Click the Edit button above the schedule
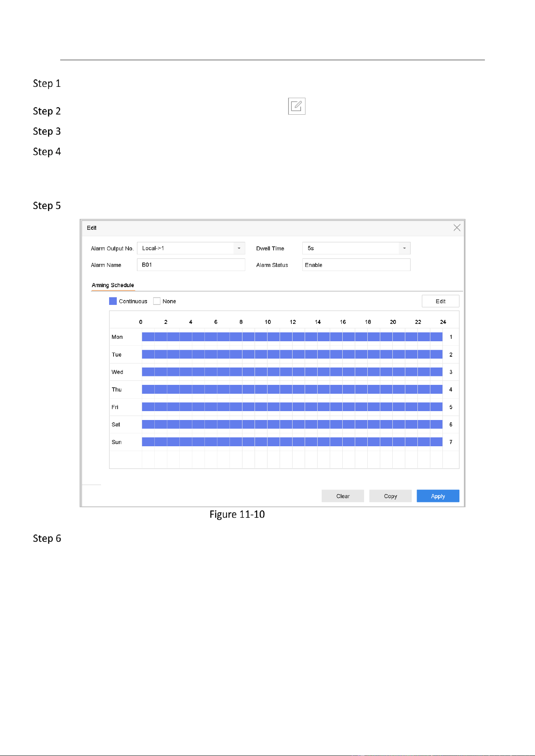 pos(440,301)
